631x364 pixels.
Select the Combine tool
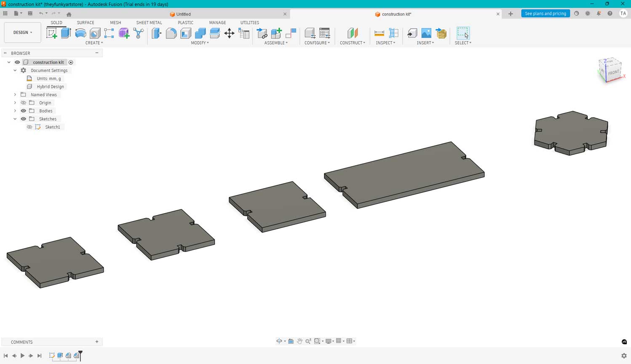coord(200,33)
